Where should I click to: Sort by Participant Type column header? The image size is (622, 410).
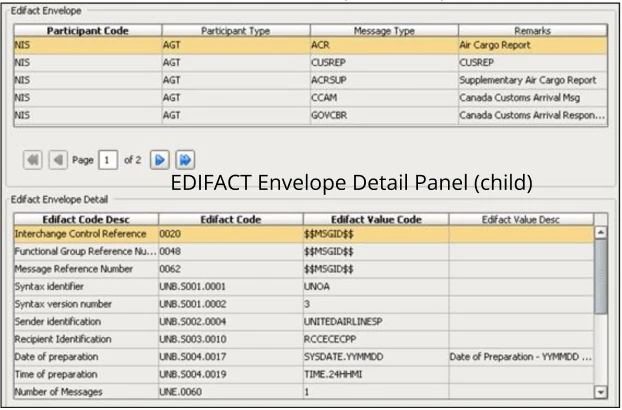click(236, 31)
